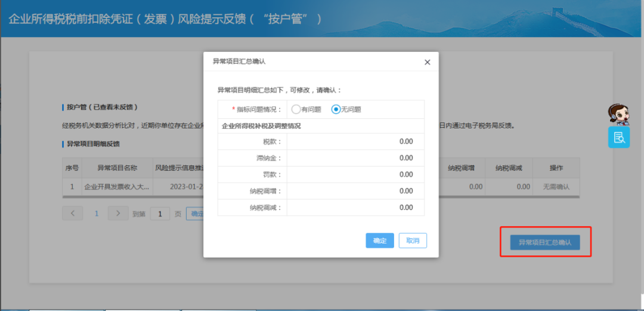Click the 异常项目明细反馈 section heading

pyautogui.click(x=93, y=144)
